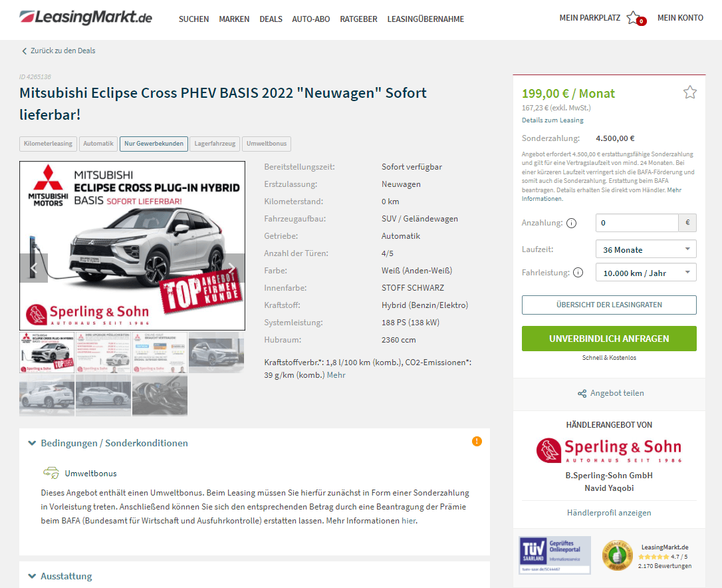Select the Automatik tag
Screen dimensions: 722x588
98,144
